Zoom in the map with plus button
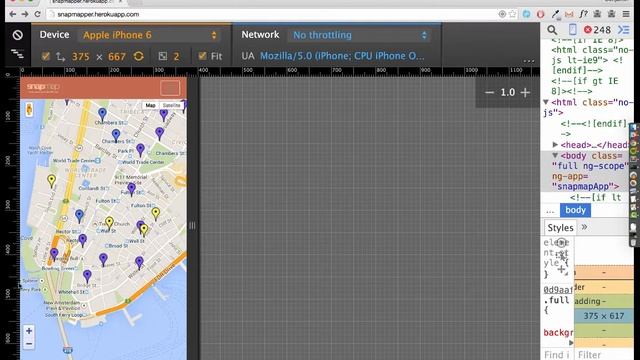This screenshot has width=640, height=360. click(29, 331)
